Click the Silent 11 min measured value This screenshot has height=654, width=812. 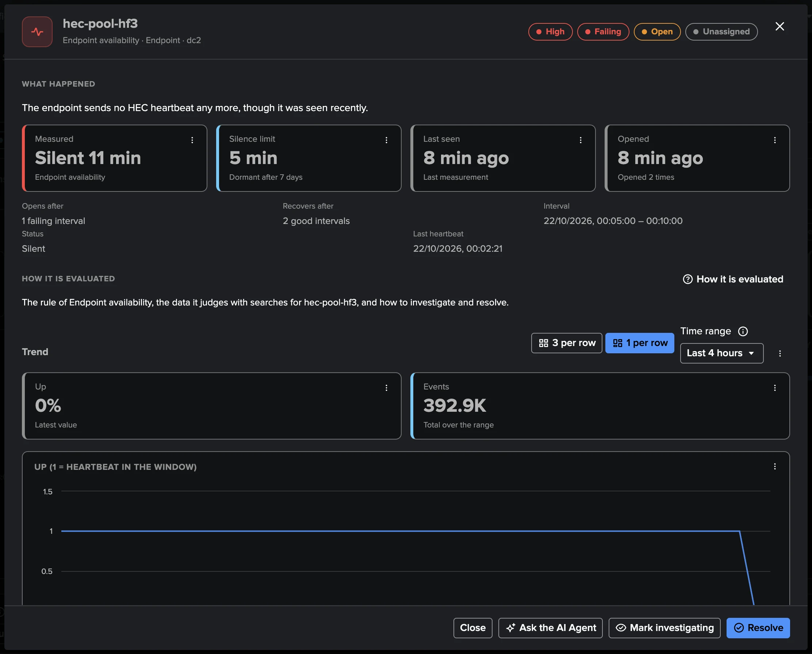pyautogui.click(x=88, y=158)
